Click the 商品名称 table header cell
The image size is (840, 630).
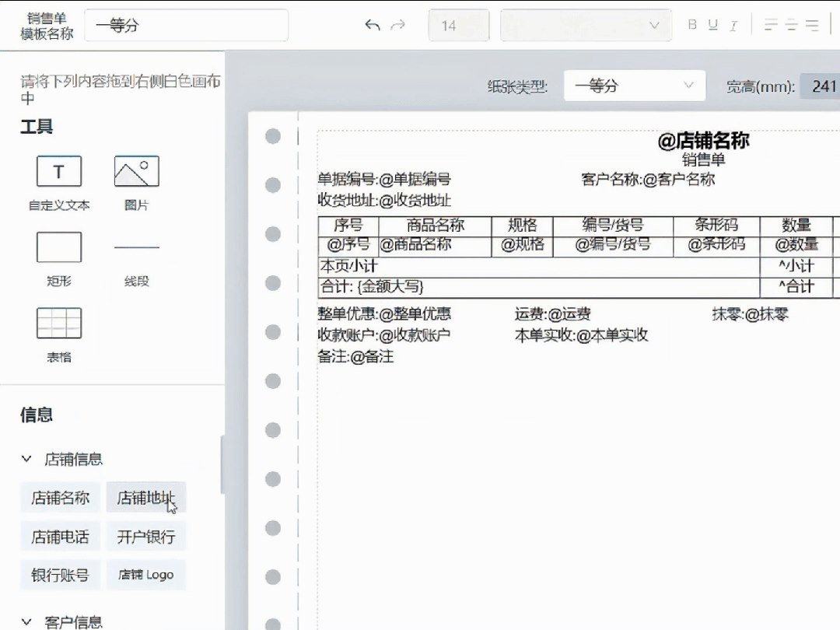(435, 226)
